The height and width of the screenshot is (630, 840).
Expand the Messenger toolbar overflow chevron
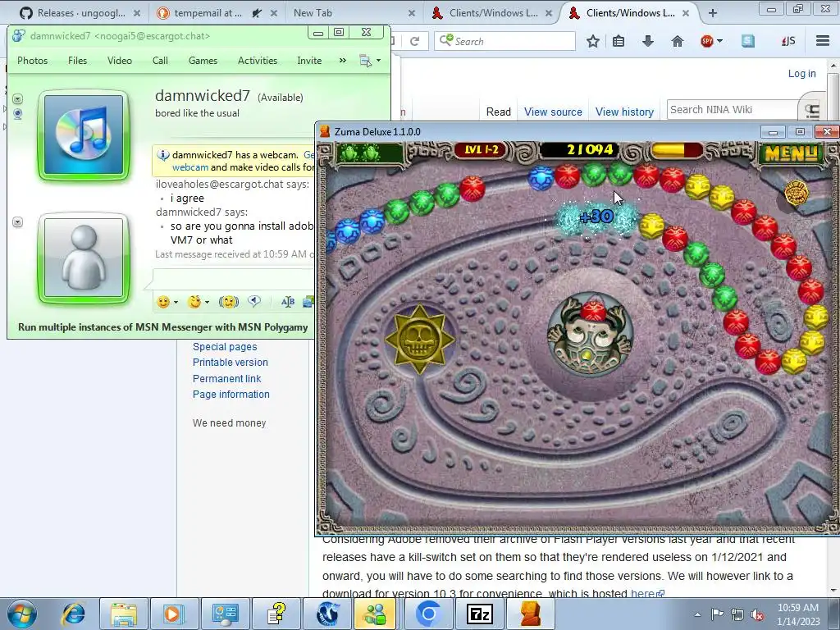[342, 61]
